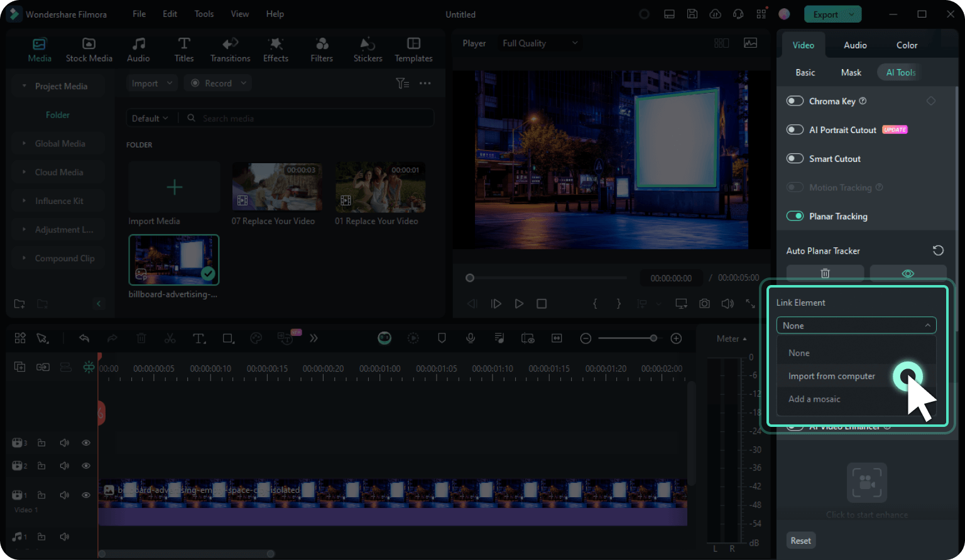Screen dimensions: 965x560
Task: Open the Default sort dropdown
Action: click(x=150, y=118)
